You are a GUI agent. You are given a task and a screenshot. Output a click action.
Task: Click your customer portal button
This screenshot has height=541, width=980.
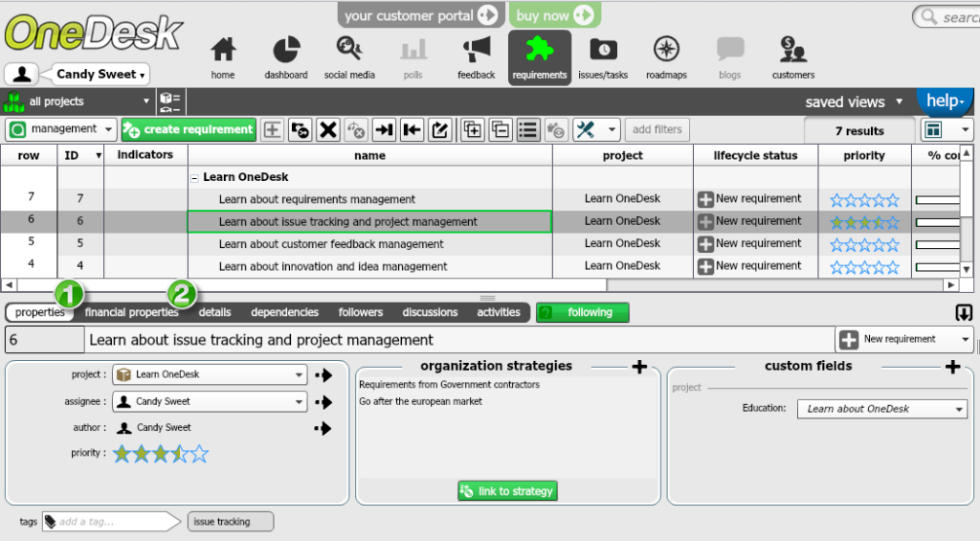click(x=421, y=15)
